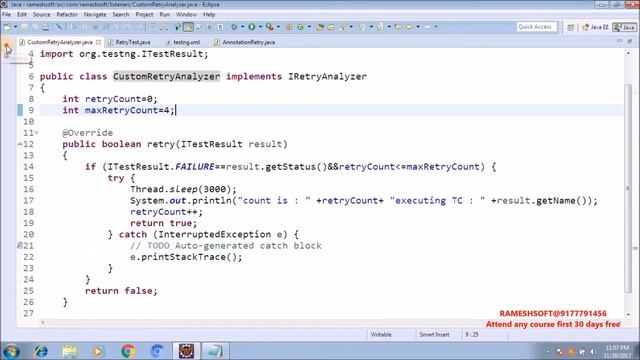Open the Refactor menu

(x=67, y=14)
